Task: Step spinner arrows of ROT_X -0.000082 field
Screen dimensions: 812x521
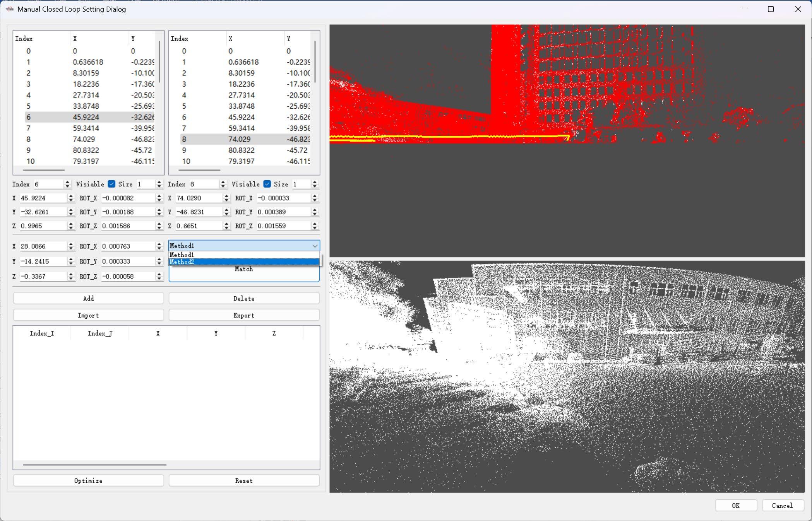Action: (159, 198)
